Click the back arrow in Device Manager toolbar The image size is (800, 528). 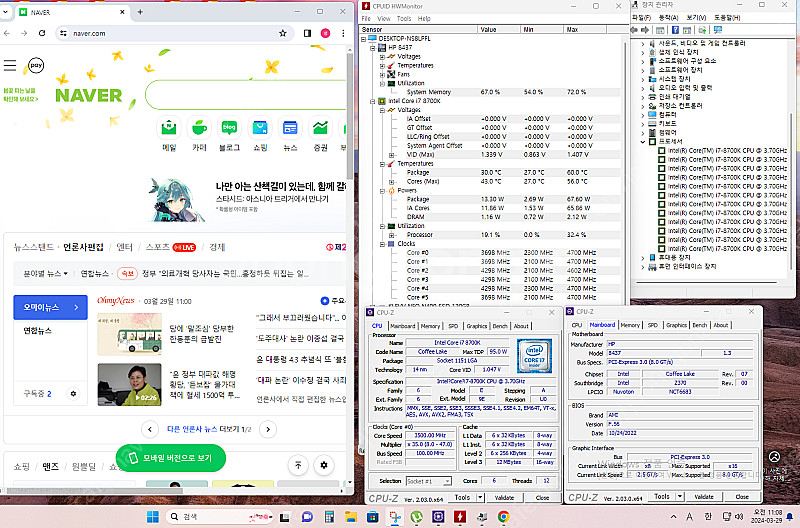coord(634,30)
